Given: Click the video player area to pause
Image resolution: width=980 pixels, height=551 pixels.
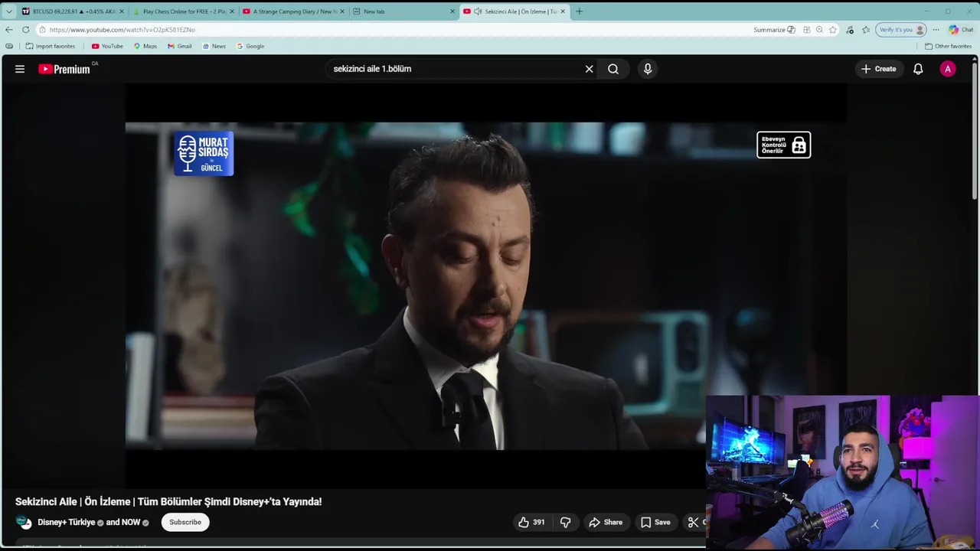Looking at the screenshot, I should coord(486,285).
